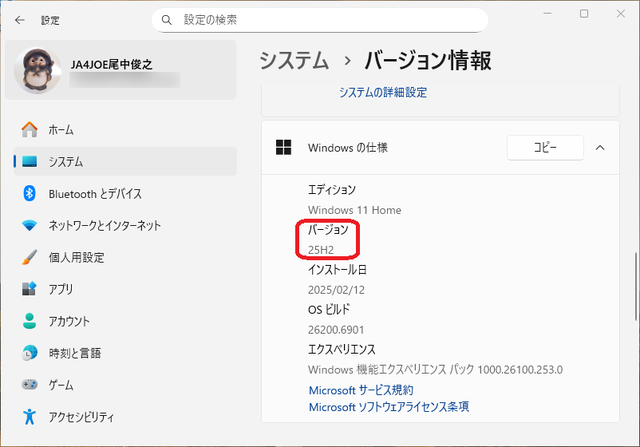The height and width of the screenshot is (447, 640).
Task: Click the vertical scrollbar thumb
Action: (636, 287)
